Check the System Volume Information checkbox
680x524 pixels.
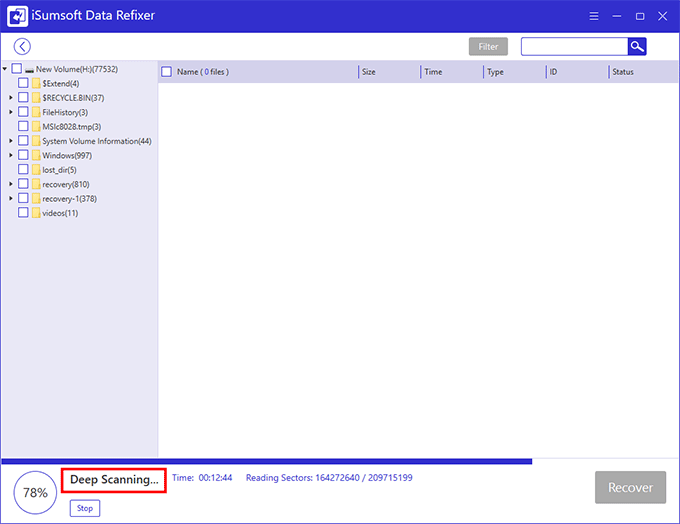[x=23, y=141]
